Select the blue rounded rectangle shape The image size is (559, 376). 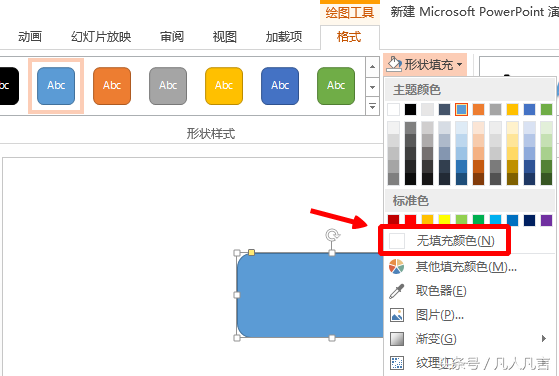[x=309, y=295]
